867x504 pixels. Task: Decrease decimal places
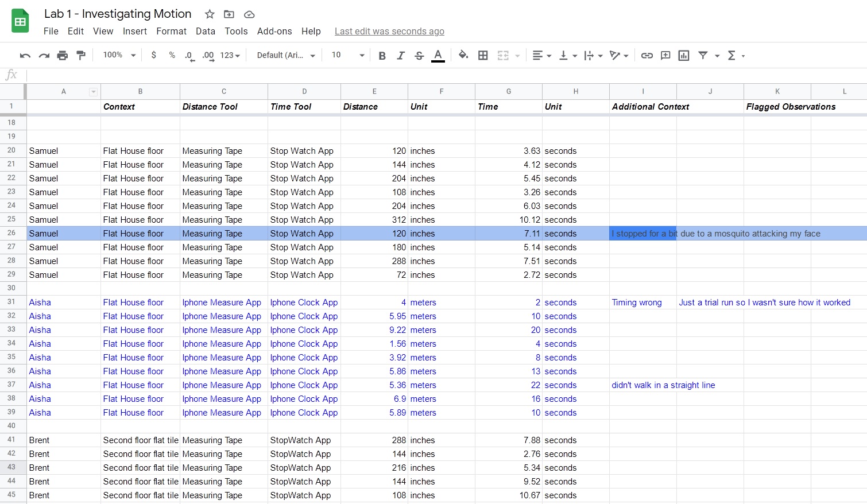tap(189, 56)
